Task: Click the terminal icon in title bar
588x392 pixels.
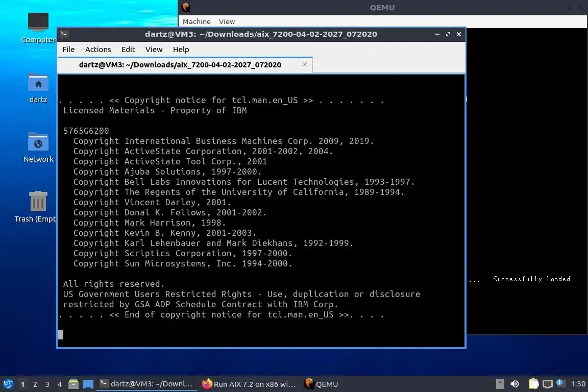Action: [x=64, y=34]
